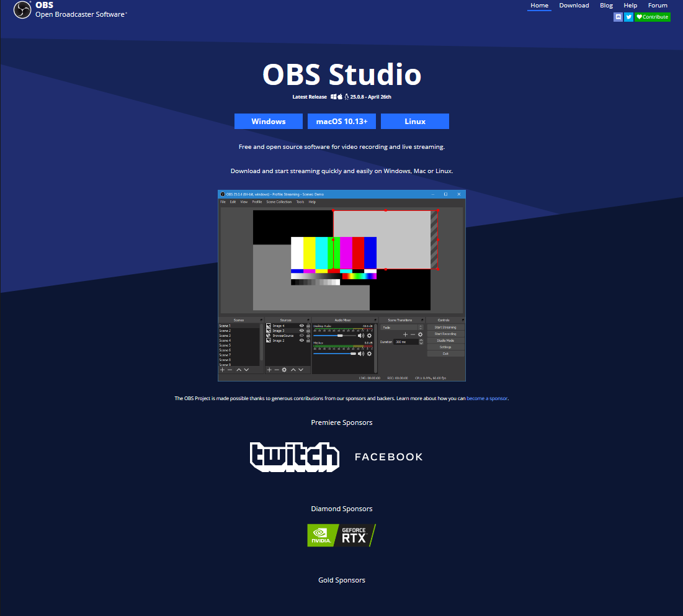
Task: Click move source up arrow in Sources panel
Action: tap(293, 370)
